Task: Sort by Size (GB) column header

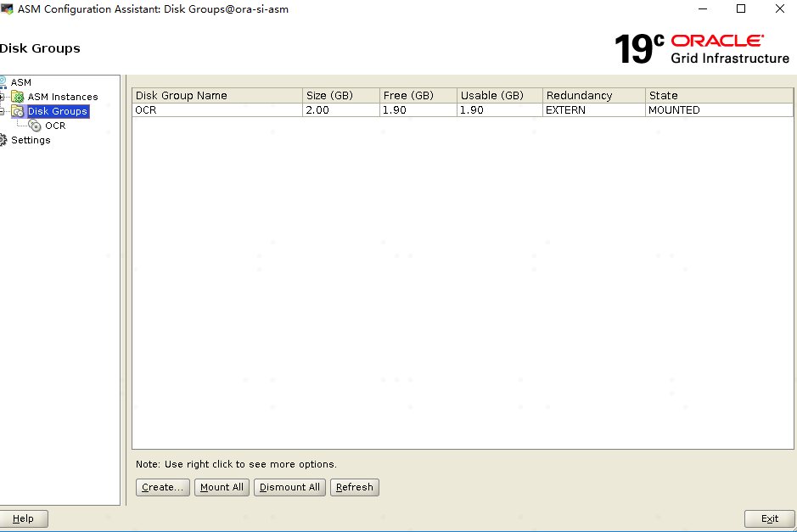Action: pyautogui.click(x=341, y=96)
